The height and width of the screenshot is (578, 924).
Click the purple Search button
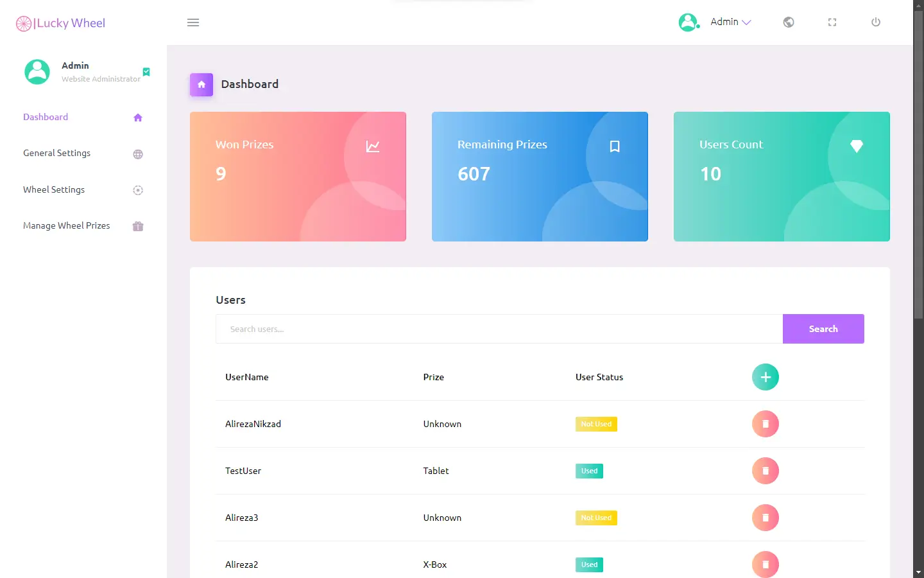[823, 329]
